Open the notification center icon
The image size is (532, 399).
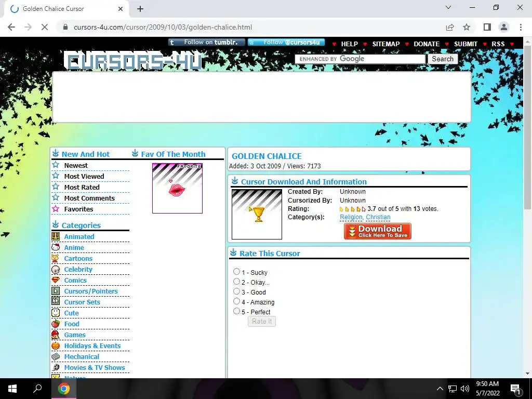(x=515, y=389)
